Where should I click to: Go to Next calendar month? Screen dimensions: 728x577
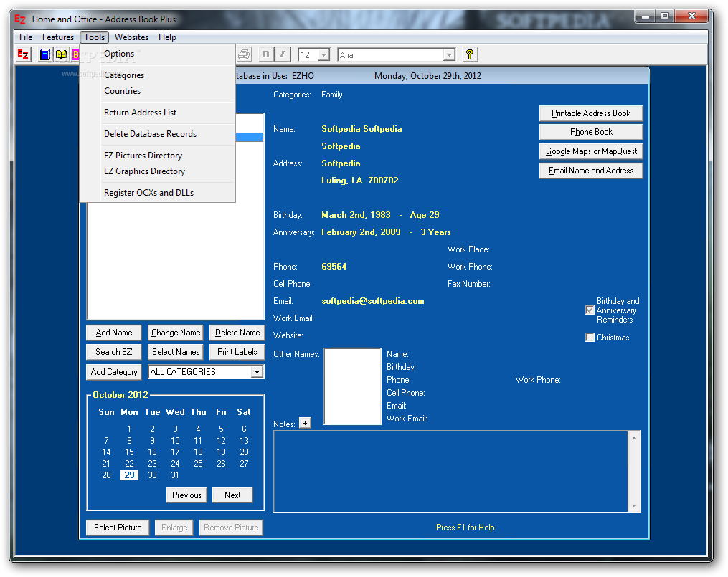[x=232, y=495]
